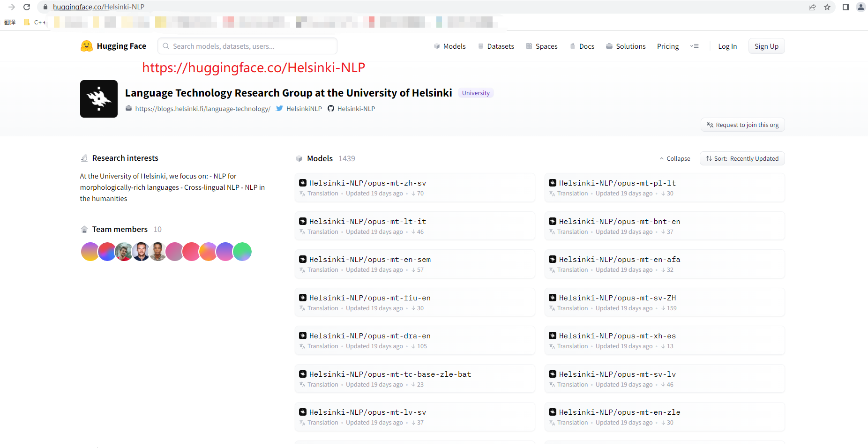868x448 pixels.
Task: Open the browser side panel icon
Action: point(846,7)
